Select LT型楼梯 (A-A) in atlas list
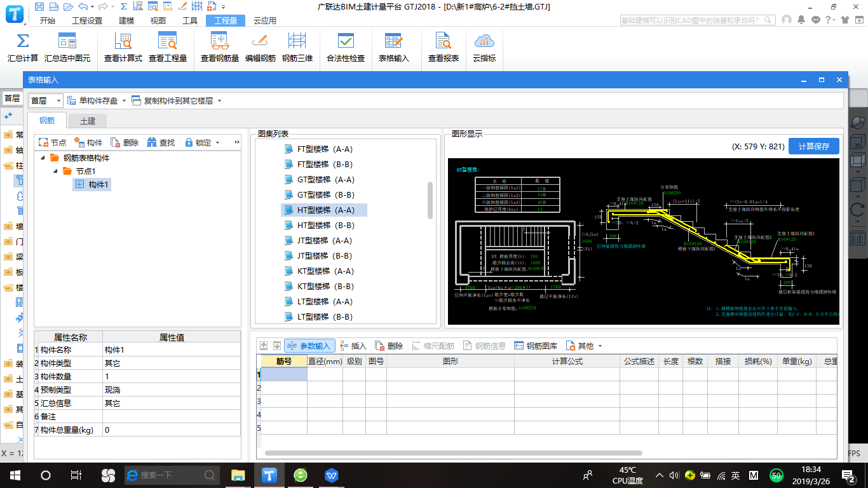868x488 pixels. pos(317,302)
